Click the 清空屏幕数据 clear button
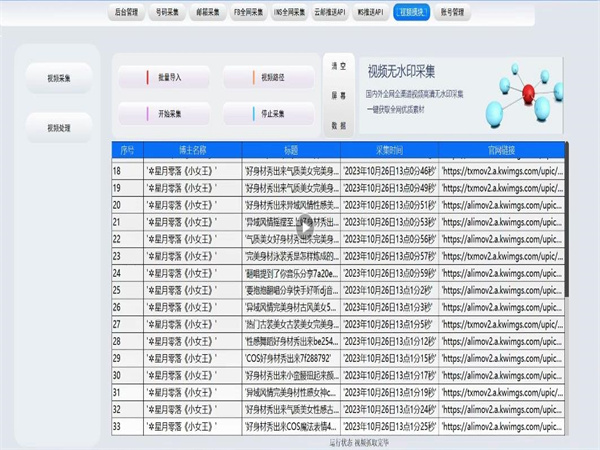Viewport: 600px width, 450px height. (x=339, y=96)
